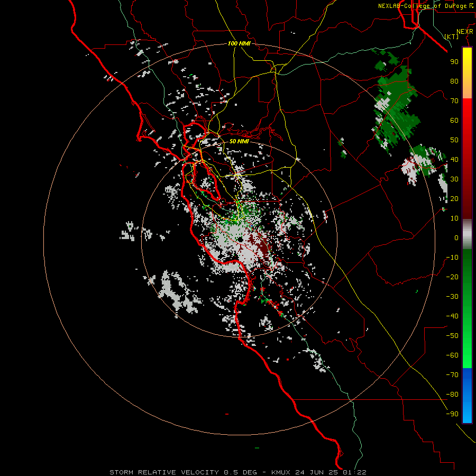
Task: Select the 60 knot value on the scale
Action: (454, 120)
